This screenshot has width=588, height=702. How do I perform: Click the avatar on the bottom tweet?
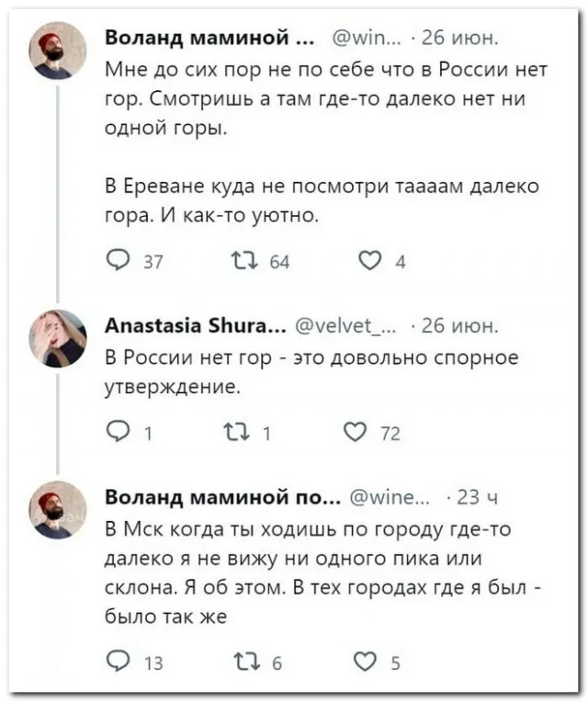[x=58, y=508]
